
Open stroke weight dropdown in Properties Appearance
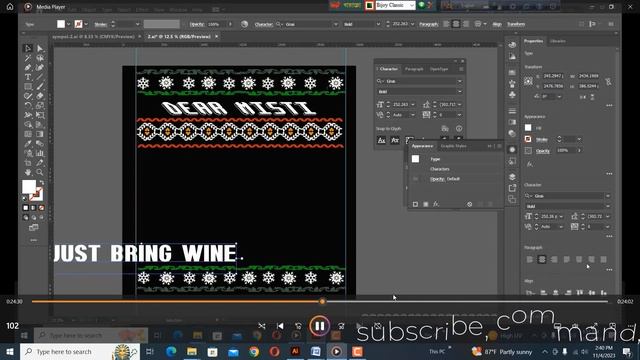[x=579, y=140]
